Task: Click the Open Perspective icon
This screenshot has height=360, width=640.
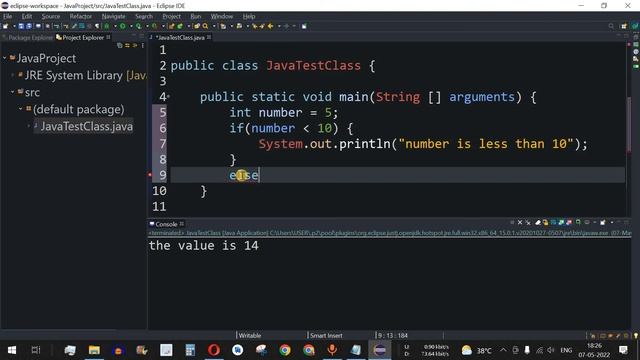Action: coord(624,26)
